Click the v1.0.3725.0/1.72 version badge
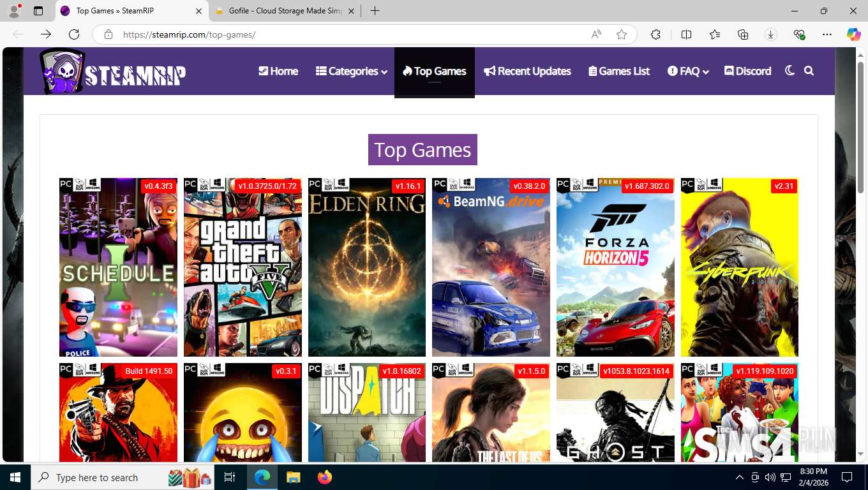868x490 pixels. click(267, 186)
